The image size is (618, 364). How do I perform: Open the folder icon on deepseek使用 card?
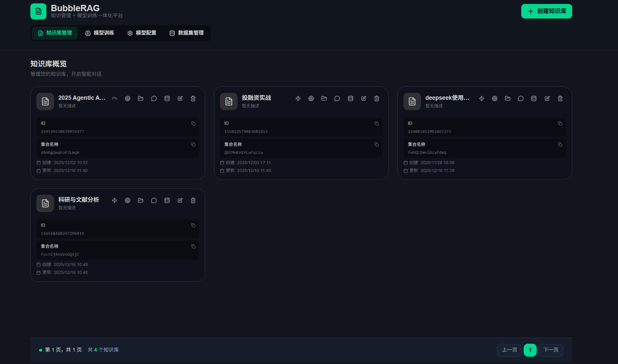pos(508,98)
